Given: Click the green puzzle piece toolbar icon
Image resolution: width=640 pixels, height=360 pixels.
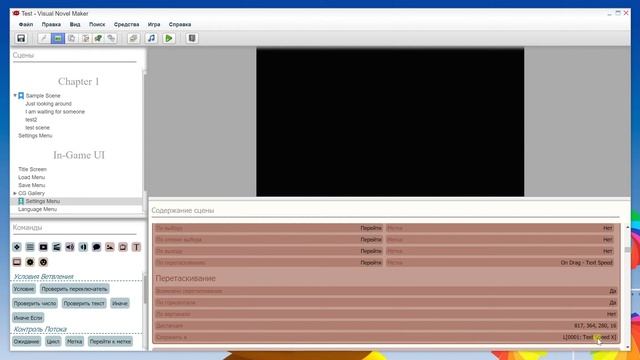Looking at the screenshot, I should point(98,38).
